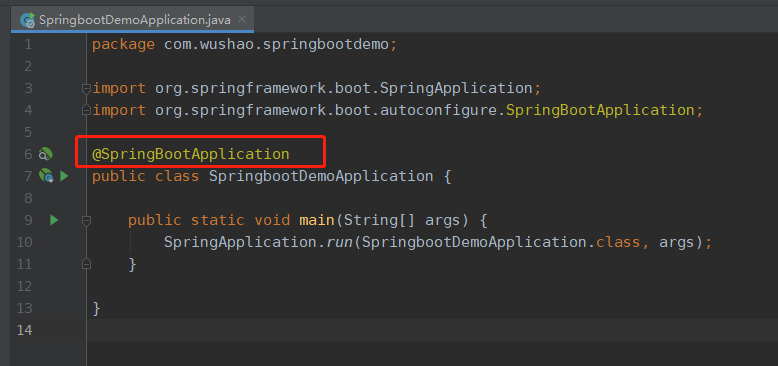This screenshot has height=366, width=778.
Task: Click the Spring gutter icon on line 7
Action: (x=46, y=176)
